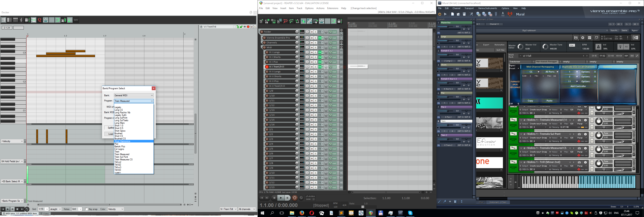Click the Add Controller button
The width and height of the screenshot is (644, 217).
click(578, 86)
